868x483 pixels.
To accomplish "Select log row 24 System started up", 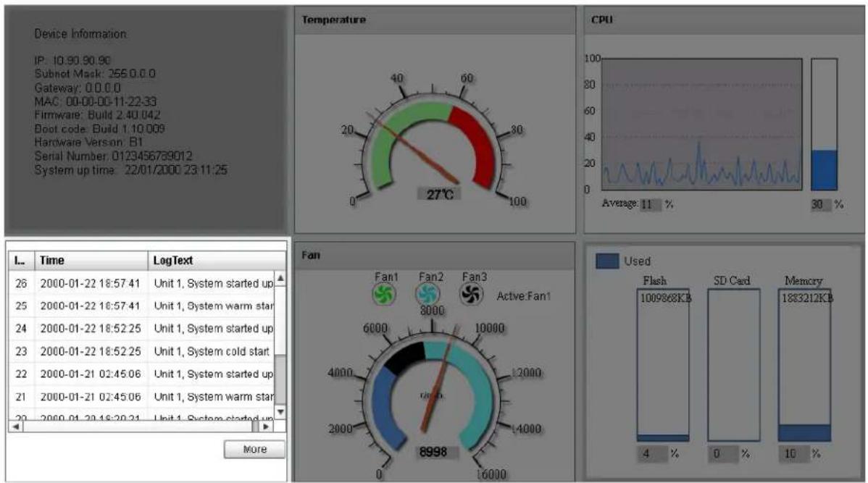I will pos(142,329).
